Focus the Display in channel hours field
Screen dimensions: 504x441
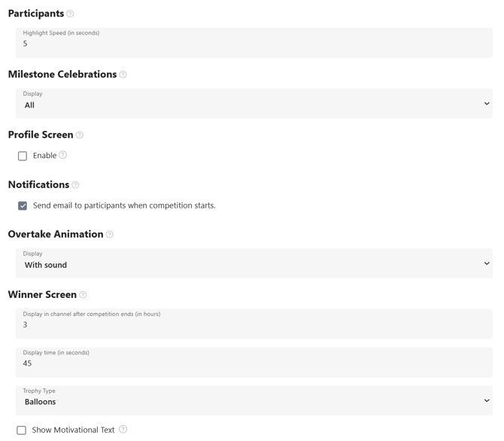(254, 324)
